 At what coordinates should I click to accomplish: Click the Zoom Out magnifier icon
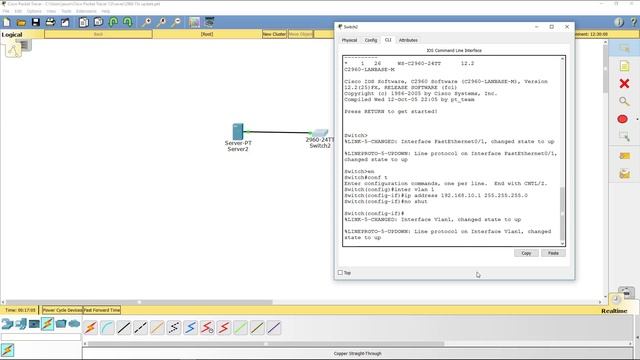point(176,22)
